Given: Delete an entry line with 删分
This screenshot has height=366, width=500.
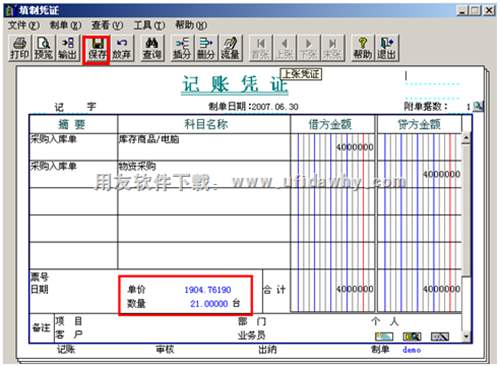Looking at the screenshot, I should (x=206, y=48).
